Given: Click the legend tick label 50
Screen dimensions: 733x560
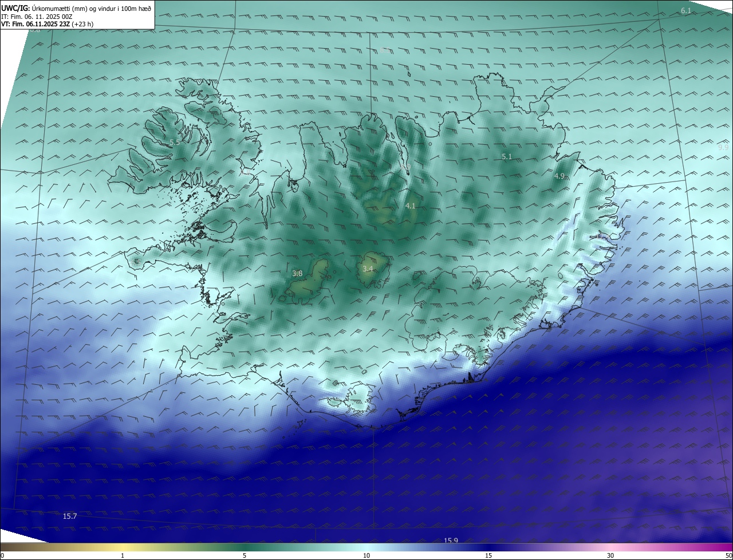Looking at the screenshot, I should (728, 555).
